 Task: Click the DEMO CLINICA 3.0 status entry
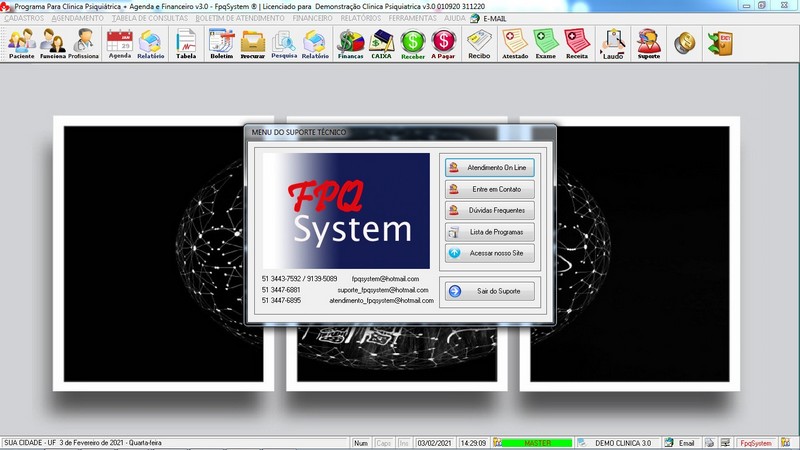pos(623,443)
